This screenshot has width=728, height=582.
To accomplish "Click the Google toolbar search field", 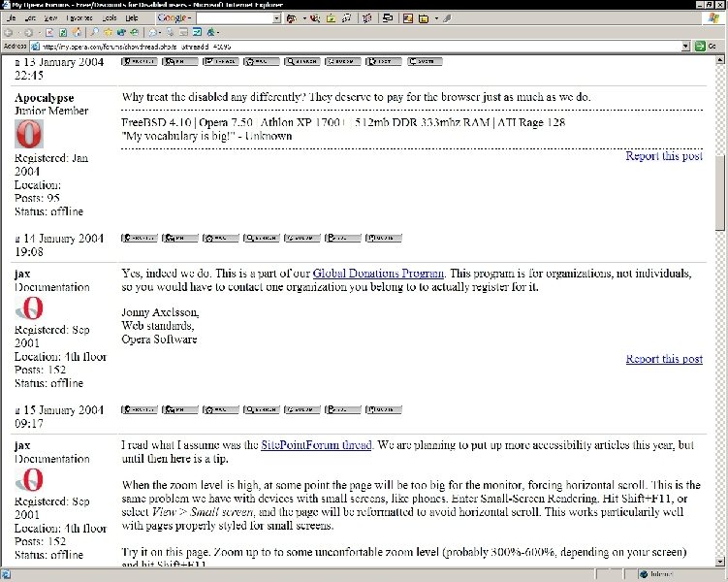I will pos(234,18).
